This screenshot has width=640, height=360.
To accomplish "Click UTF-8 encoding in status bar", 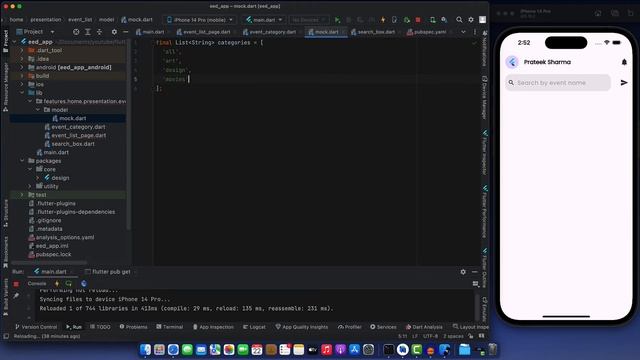I will pyautogui.click(x=430, y=336).
